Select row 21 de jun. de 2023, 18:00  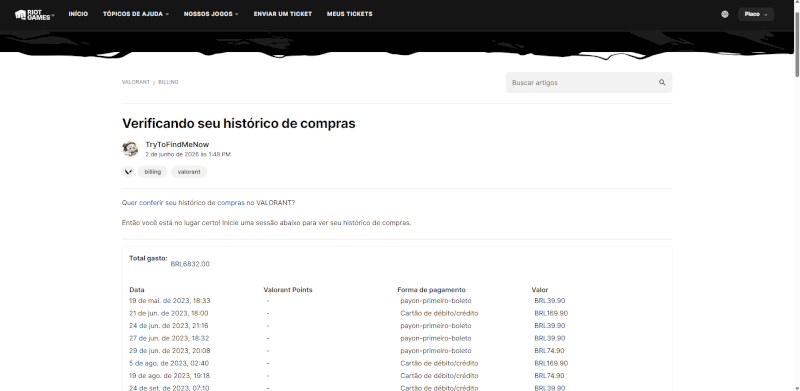tap(397, 313)
